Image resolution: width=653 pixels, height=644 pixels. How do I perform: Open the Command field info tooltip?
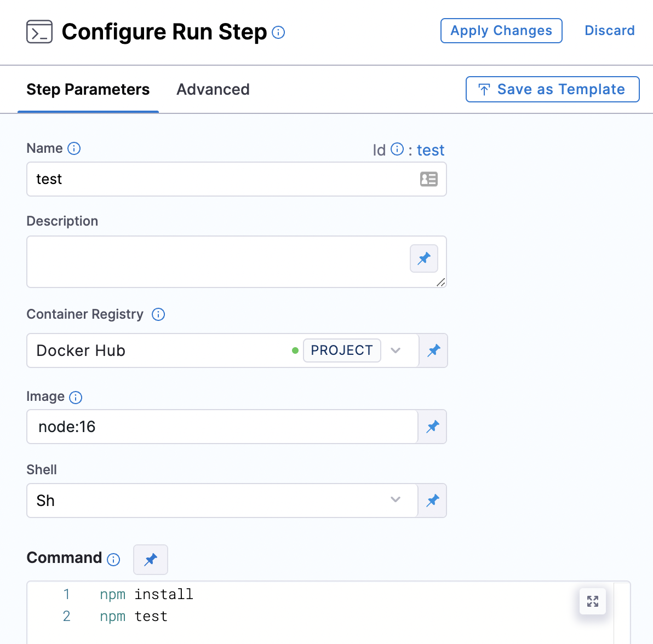[x=113, y=560]
